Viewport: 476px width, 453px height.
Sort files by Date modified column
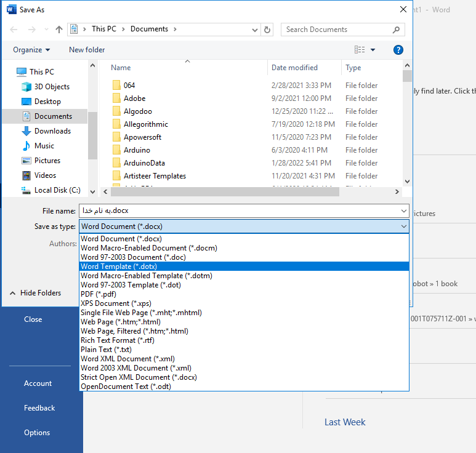tap(295, 68)
